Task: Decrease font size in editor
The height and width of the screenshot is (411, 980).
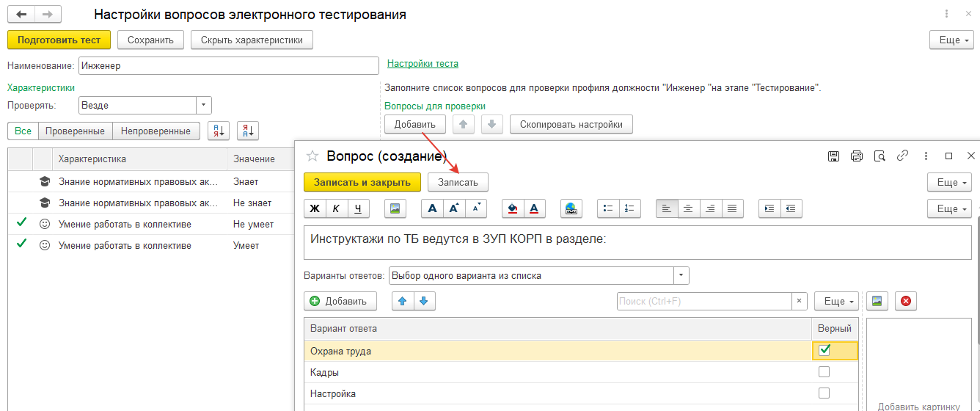Action: coord(475,208)
